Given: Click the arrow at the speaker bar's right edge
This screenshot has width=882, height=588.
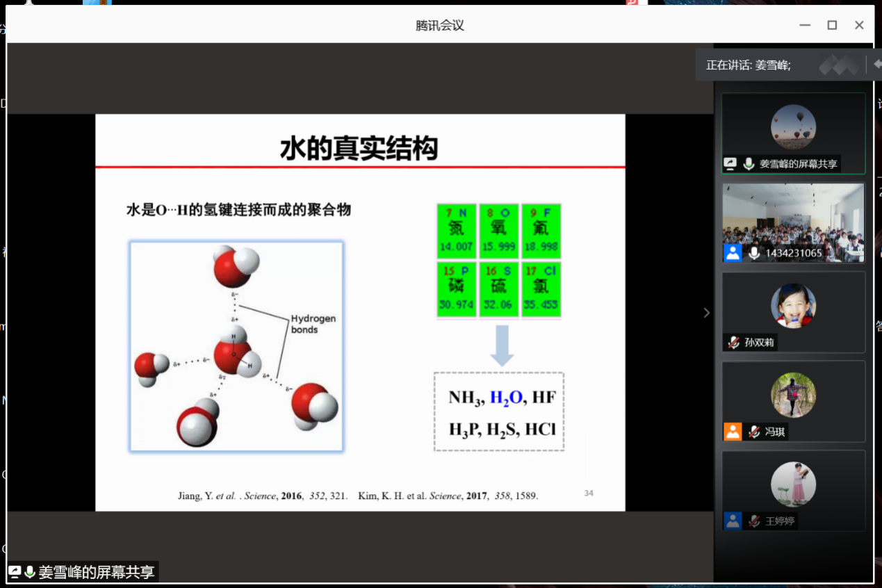Looking at the screenshot, I should point(877,64).
